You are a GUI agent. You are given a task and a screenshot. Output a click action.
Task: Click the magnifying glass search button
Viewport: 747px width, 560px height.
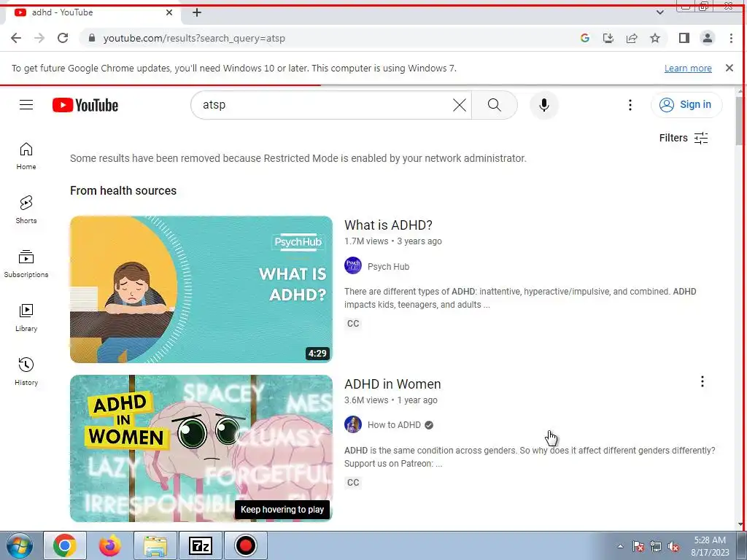point(495,105)
